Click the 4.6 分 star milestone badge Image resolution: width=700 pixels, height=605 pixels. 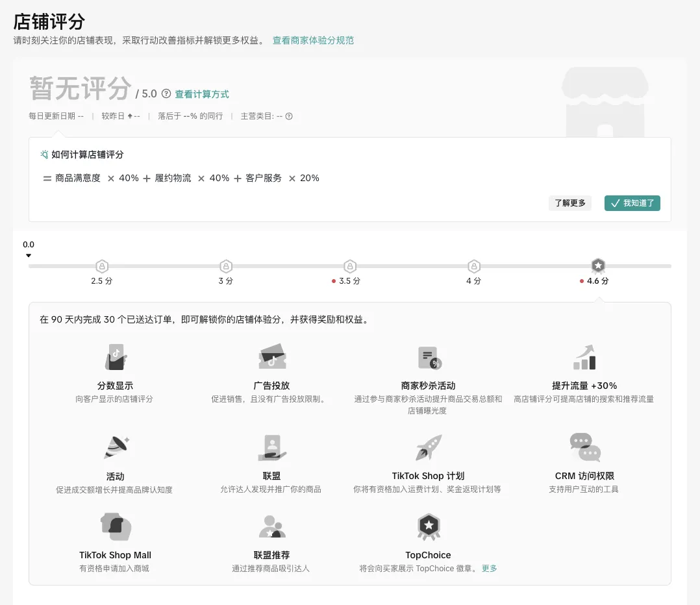(x=597, y=265)
